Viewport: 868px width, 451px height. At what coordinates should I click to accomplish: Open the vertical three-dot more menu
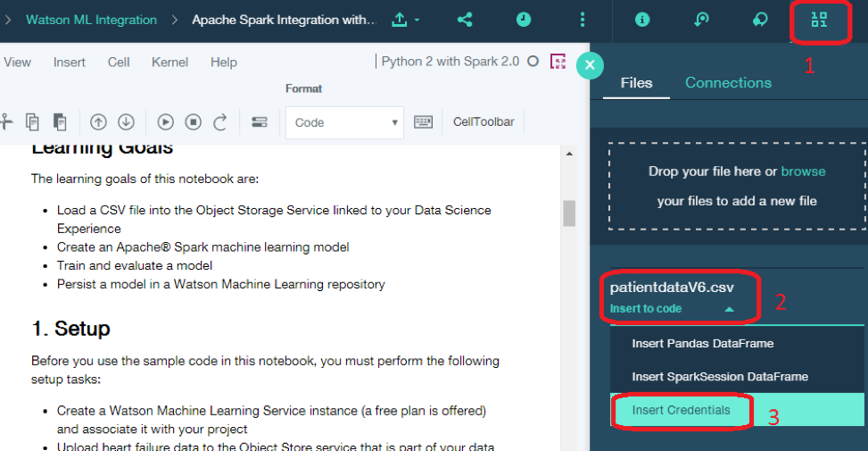pyautogui.click(x=583, y=20)
